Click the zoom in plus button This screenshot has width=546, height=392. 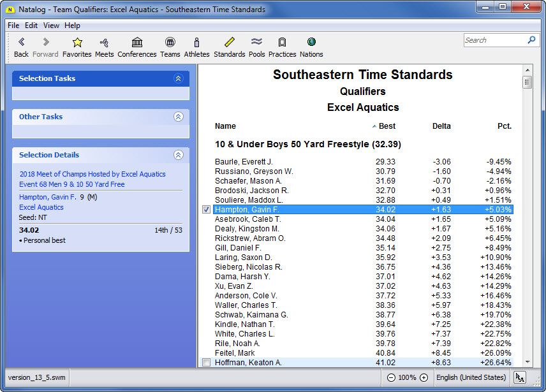tap(424, 377)
